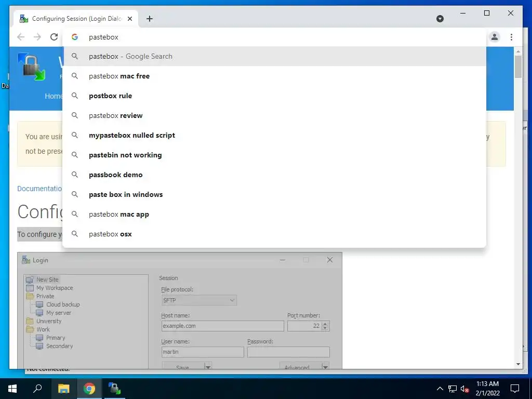
Task: Click the page scrollbar down arrow
Action: tap(518, 364)
